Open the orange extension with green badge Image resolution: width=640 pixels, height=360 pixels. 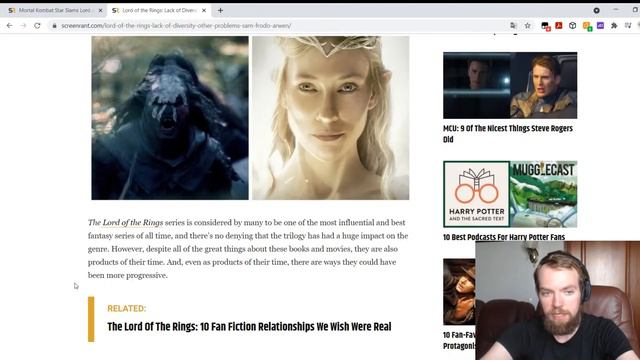[587, 26]
